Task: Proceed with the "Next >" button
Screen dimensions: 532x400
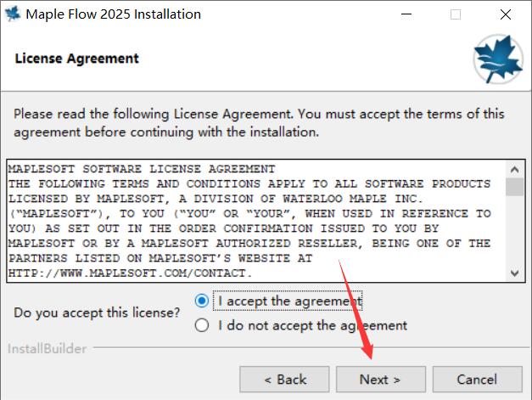Action: pyautogui.click(x=380, y=379)
